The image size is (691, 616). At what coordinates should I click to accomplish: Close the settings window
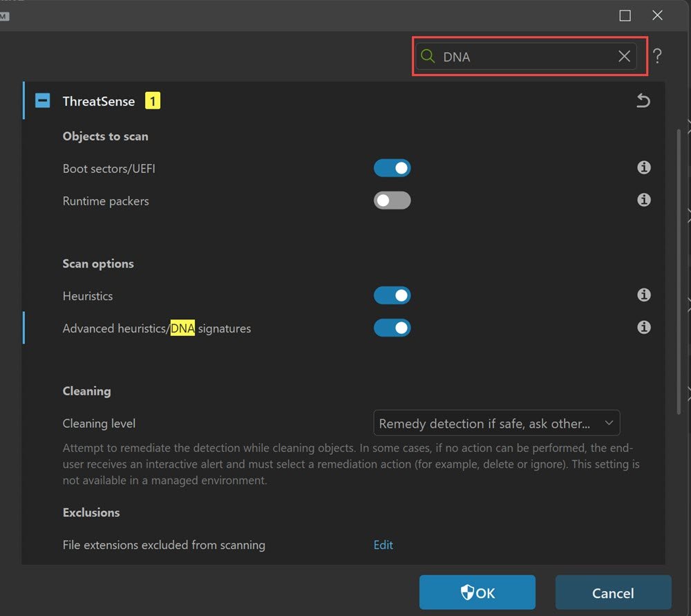click(657, 15)
